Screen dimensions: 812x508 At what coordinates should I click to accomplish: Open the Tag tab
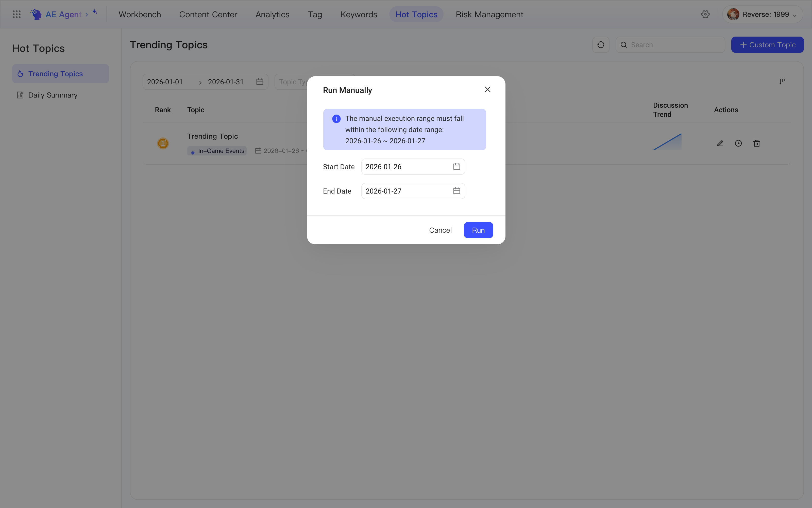click(315, 14)
